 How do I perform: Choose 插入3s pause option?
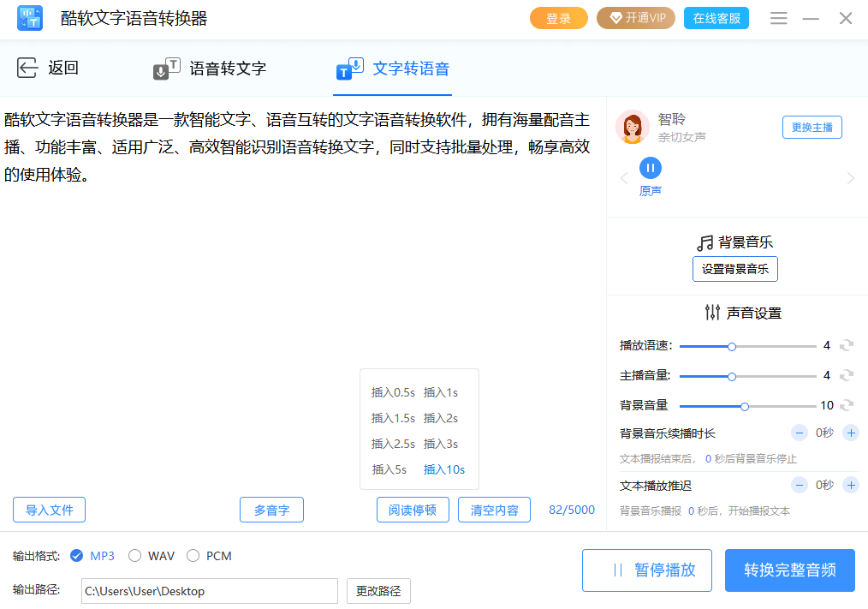coord(441,444)
